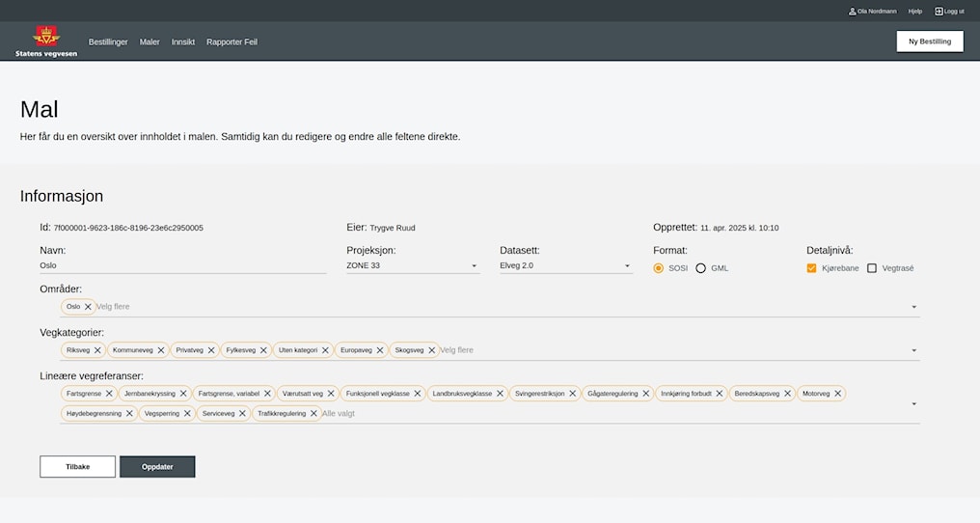Remove the Fartsgrense, variabel chip

click(267, 394)
